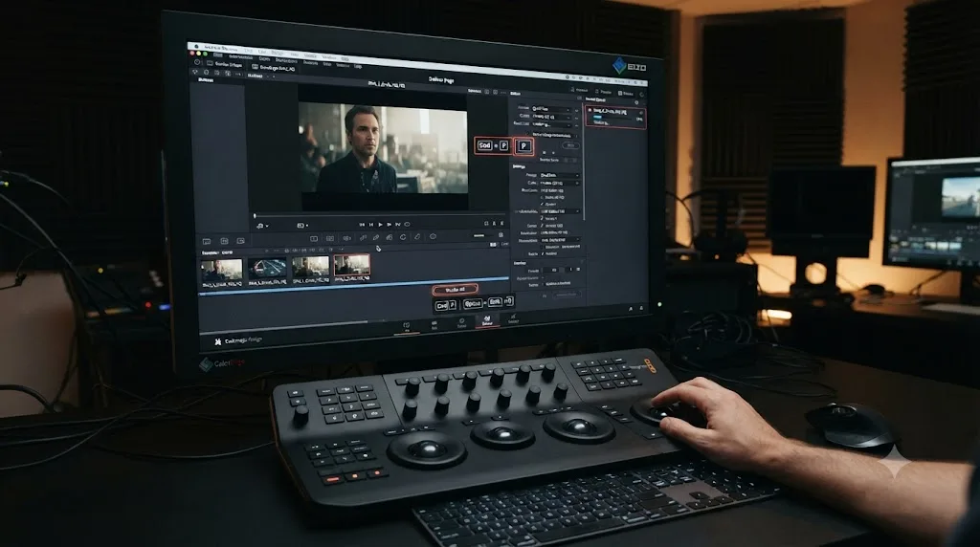
Task: Select the red-outlined selected clip thumbnail
Action: 352,267
